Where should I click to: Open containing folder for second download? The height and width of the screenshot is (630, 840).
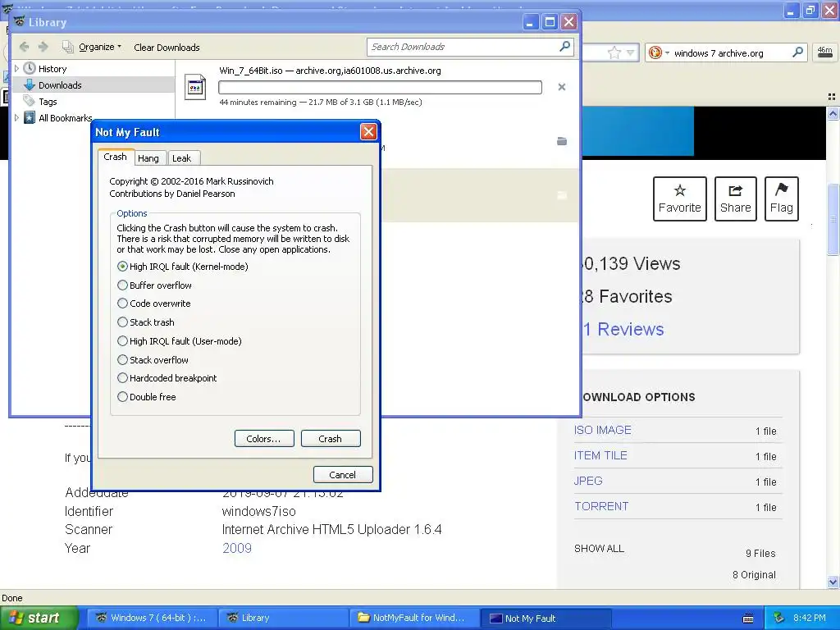point(562,141)
